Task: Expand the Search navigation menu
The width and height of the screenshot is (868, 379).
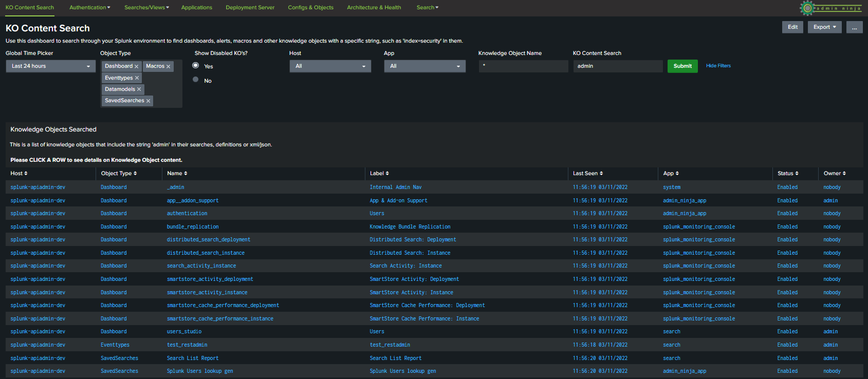Action: pyautogui.click(x=428, y=8)
